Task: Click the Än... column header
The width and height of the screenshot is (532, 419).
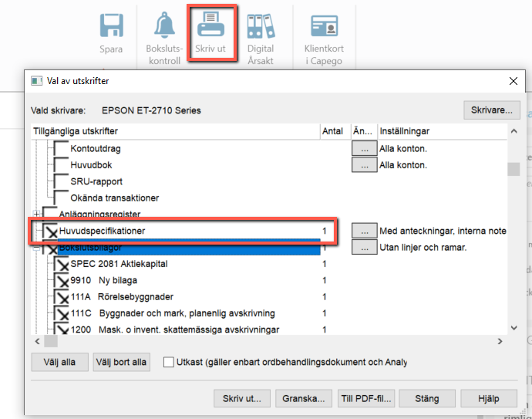Action: click(364, 131)
